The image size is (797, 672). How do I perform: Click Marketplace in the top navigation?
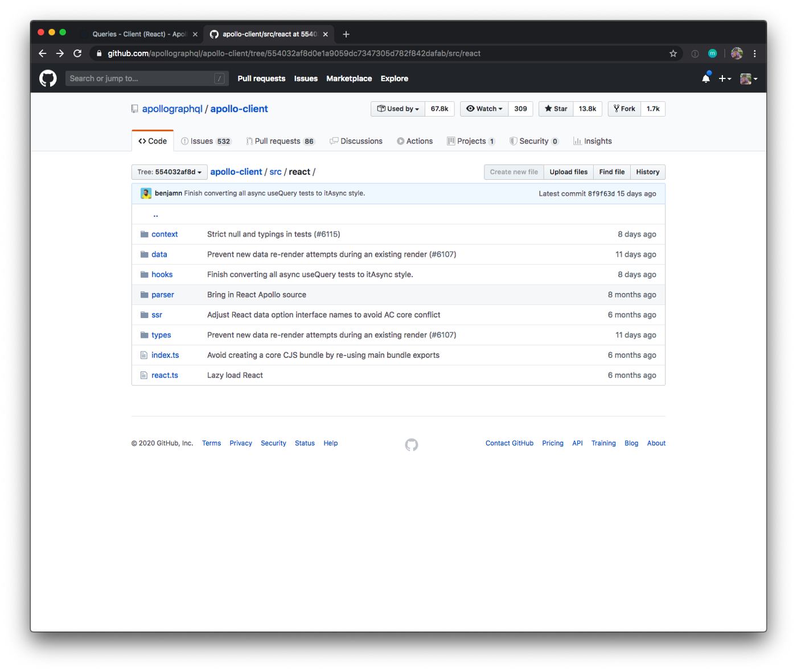pos(349,79)
